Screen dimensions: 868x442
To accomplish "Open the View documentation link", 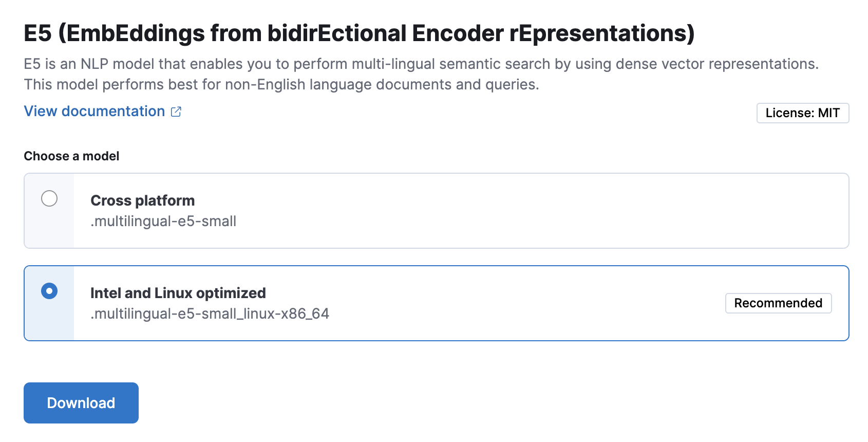I will click(95, 112).
